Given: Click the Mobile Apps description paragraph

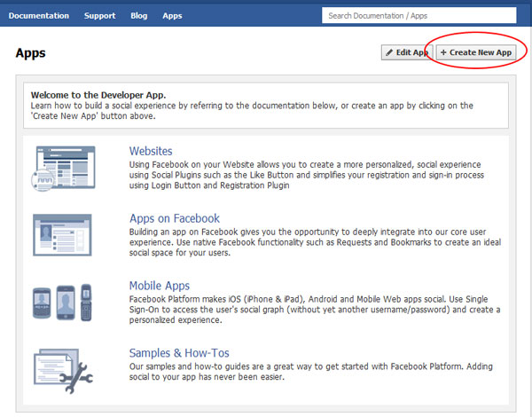Looking at the screenshot, I should 315,310.
